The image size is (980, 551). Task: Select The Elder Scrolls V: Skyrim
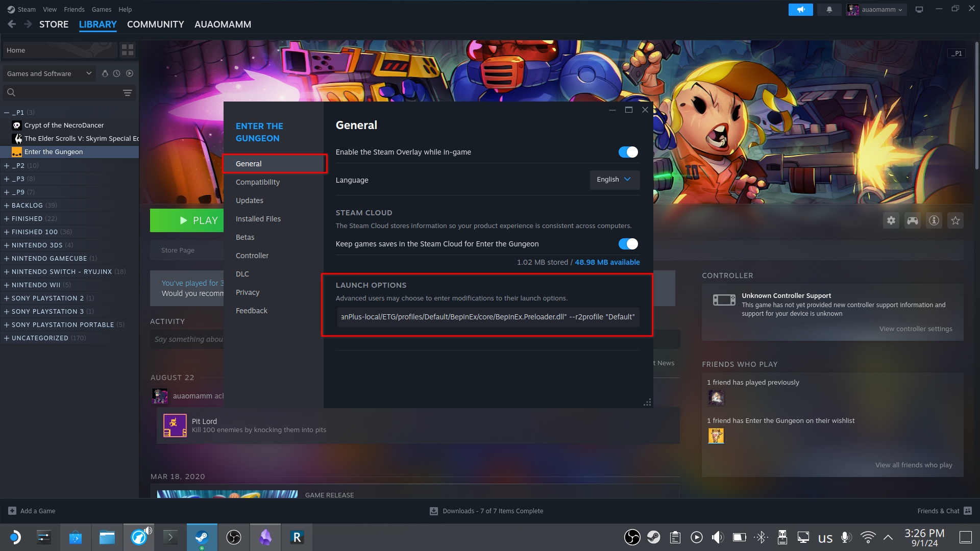pyautogui.click(x=69, y=139)
